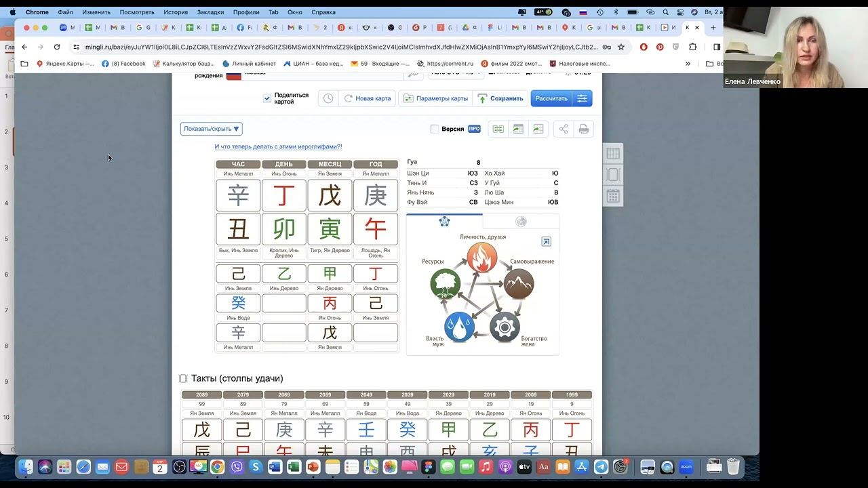Open Figma from the dock

click(428, 466)
